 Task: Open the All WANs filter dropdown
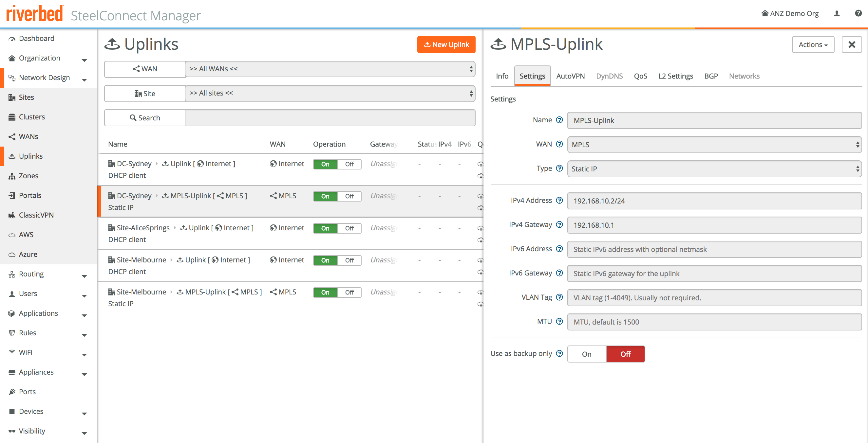[x=330, y=69]
